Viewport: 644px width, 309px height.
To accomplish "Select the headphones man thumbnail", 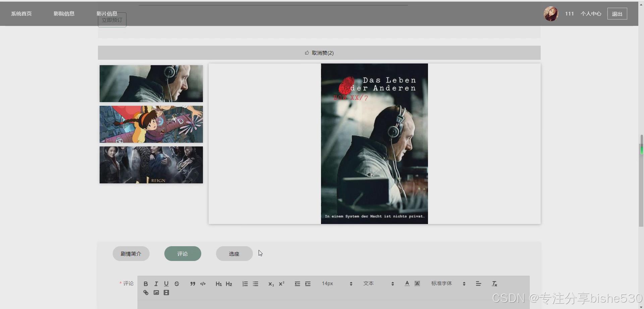I will click(151, 84).
